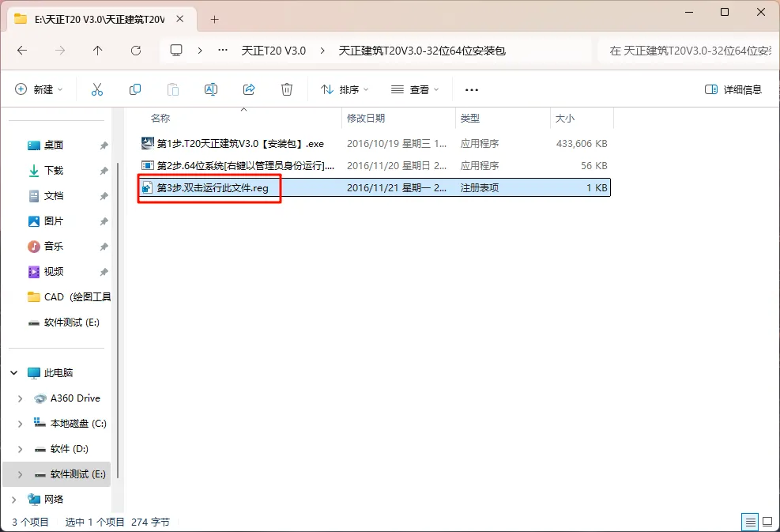Open 桌面 in quick access

54,145
